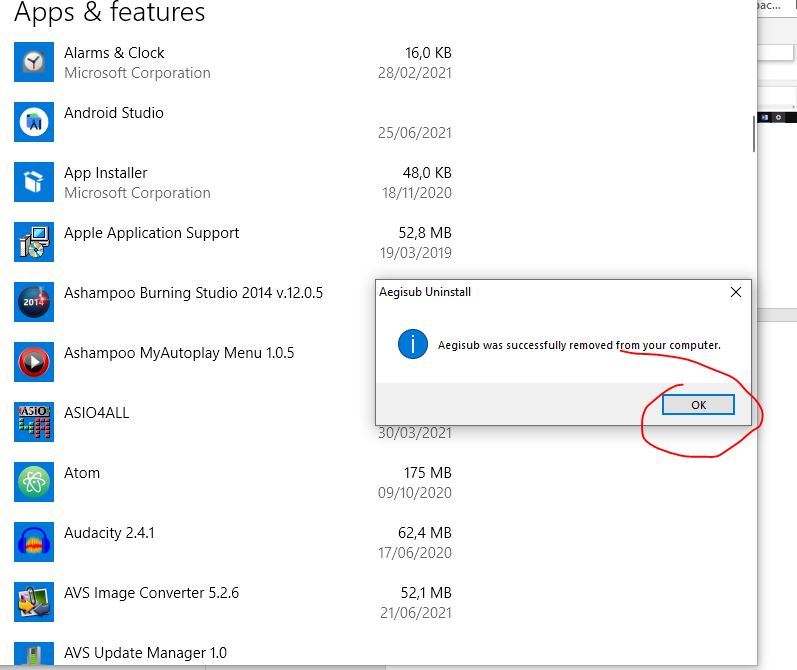Click the 16,0 KB size of Alarms & Clock
The height and width of the screenshot is (670, 797).
pyautogui.click(x=428, y=53)
